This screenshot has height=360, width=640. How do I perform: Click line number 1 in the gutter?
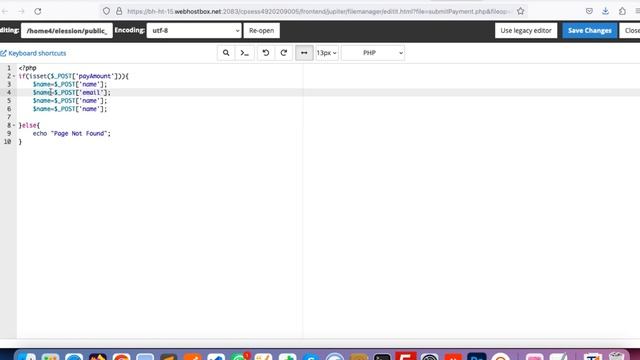(9, 68)
